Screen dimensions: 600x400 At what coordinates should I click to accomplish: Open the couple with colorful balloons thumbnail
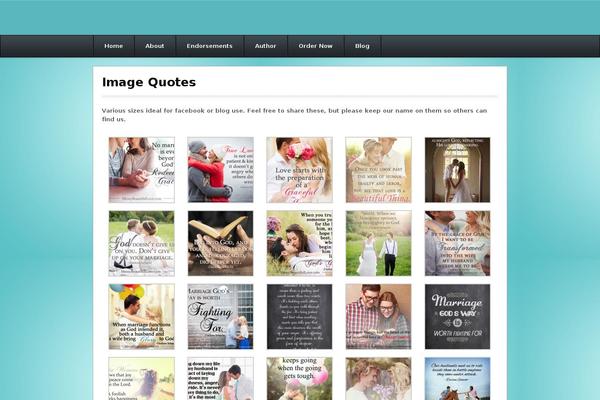142,317
